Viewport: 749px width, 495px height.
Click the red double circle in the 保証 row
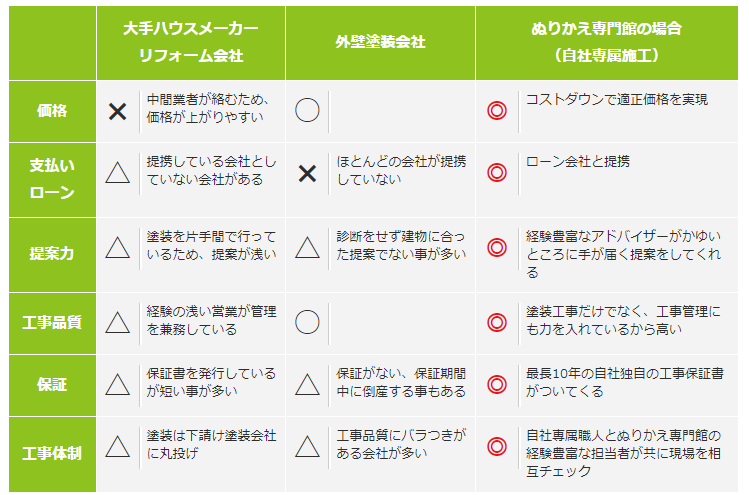coord(496,384)
